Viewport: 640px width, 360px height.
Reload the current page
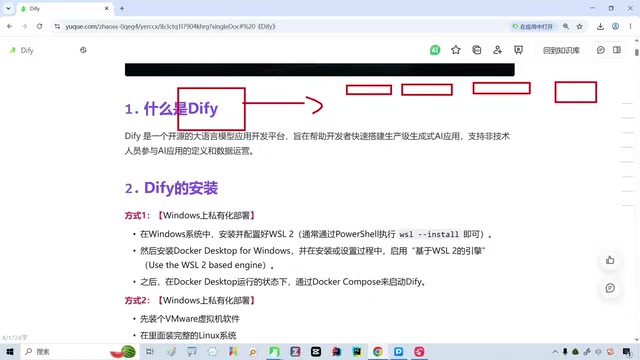(39, 27)
